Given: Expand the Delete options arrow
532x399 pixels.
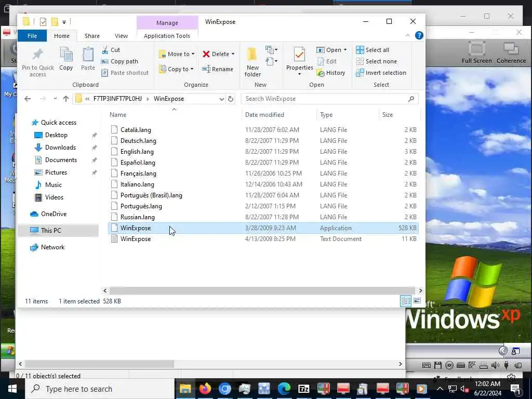Looking at the screenshot, I should tap(233, 54).
